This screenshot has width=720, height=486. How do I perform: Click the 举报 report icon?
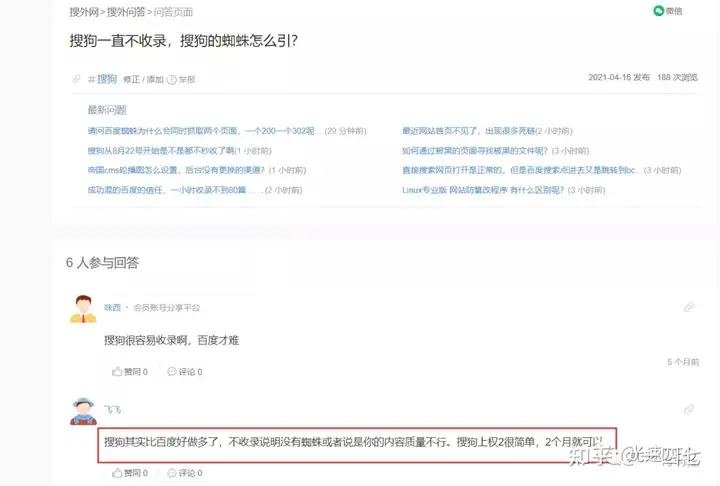[x=172, y=79]
